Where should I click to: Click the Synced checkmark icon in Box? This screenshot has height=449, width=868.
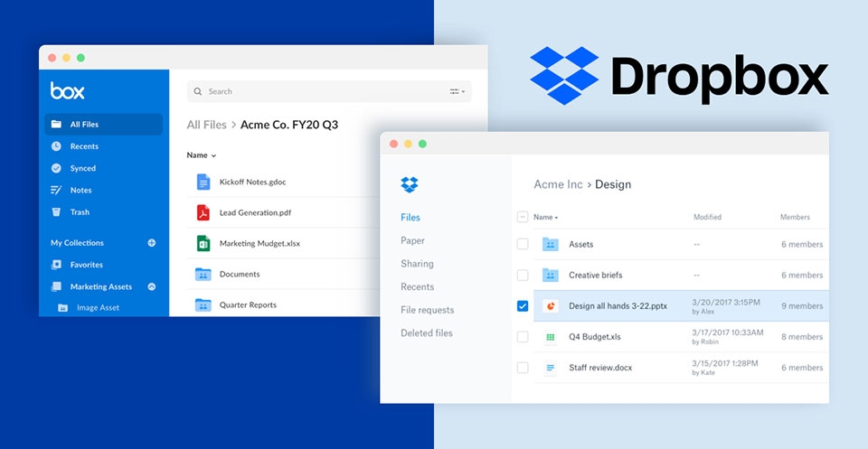pyautogui.click(x=56, y=168)
